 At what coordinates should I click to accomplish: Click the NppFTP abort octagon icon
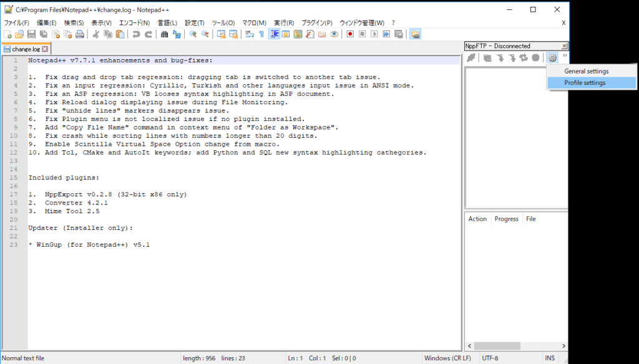click(536, 58)
